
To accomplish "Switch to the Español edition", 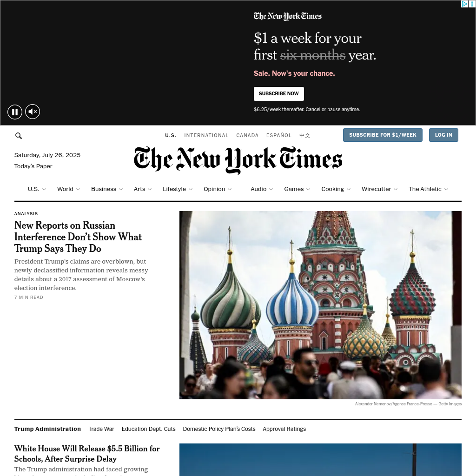I will (x=279, y=135).
